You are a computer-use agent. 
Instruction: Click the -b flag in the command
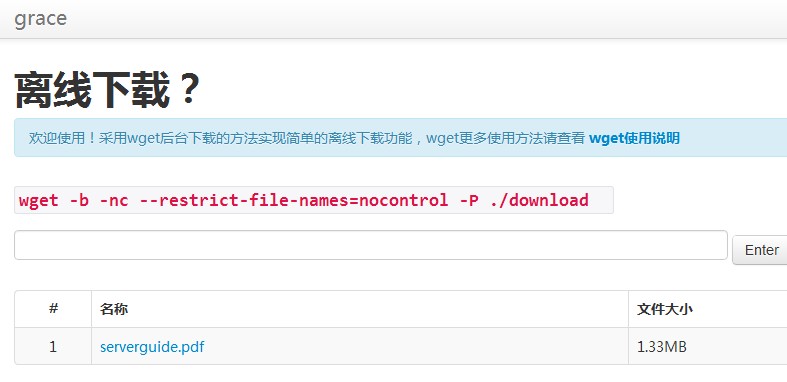tap(79, 200)
